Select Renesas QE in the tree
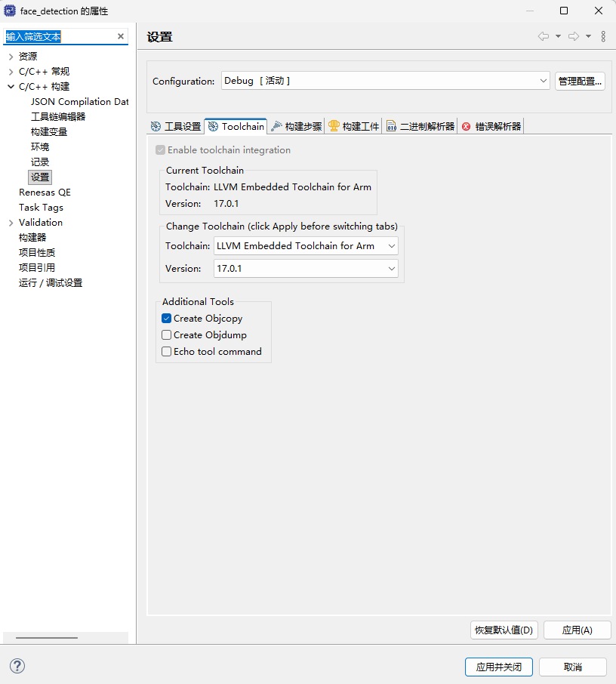The image size is (616, 684). tap(45, 193)
